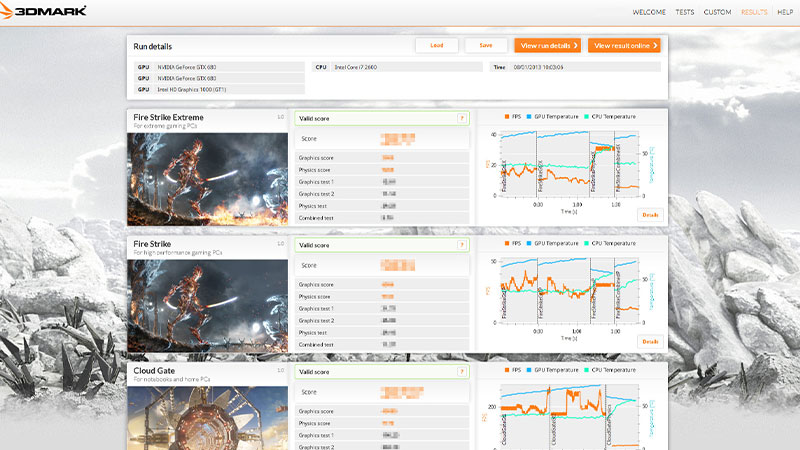Click Graphics test 2 row in Fire Strike
The image size is (800, 450).
tap(382, 320)
